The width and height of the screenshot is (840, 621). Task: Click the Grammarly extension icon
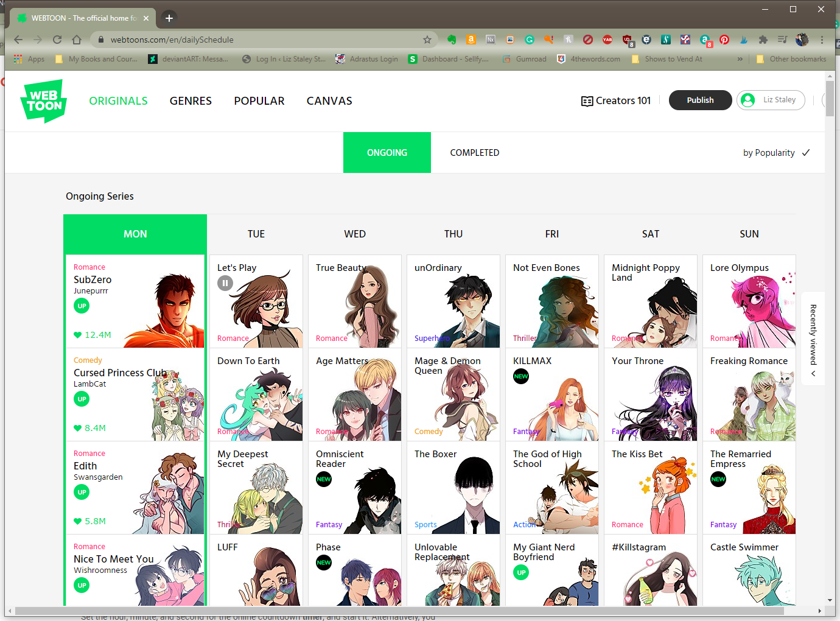click(530, 40)
